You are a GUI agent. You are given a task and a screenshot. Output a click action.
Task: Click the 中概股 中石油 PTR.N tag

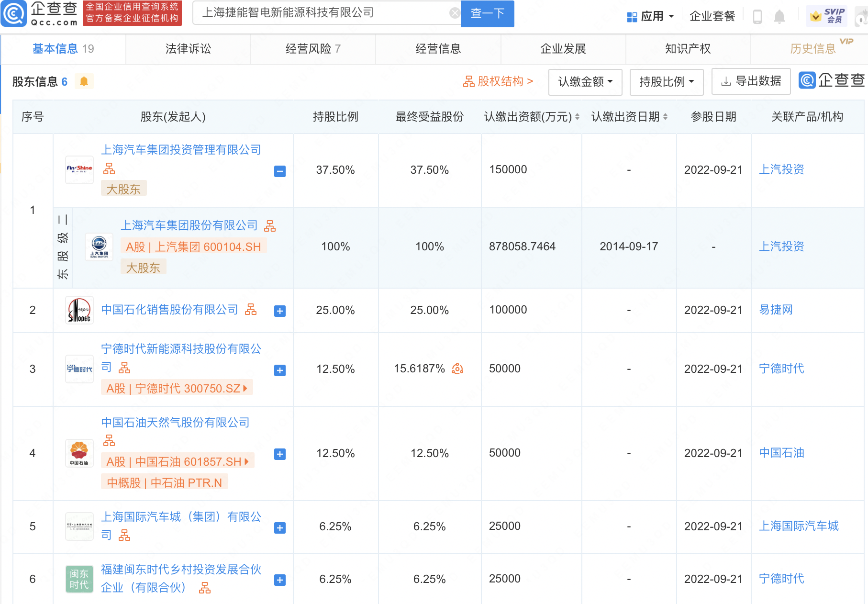tap(164, 482)
